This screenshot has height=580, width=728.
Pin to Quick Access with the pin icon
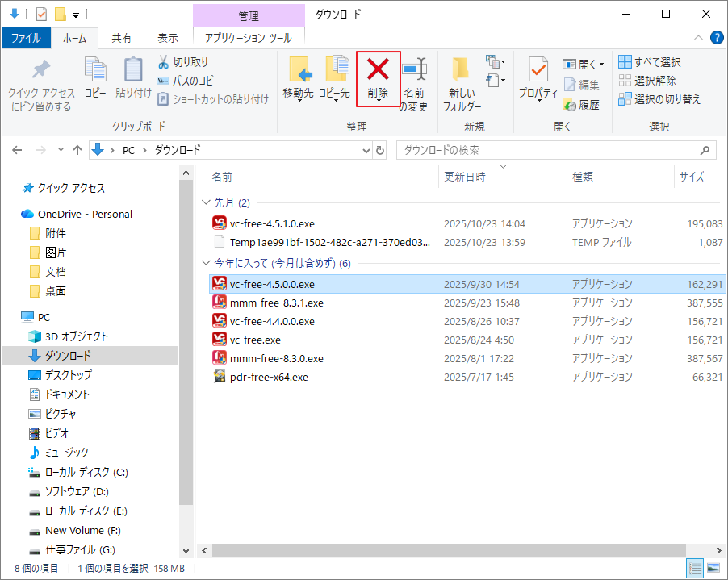coord(41,69)
